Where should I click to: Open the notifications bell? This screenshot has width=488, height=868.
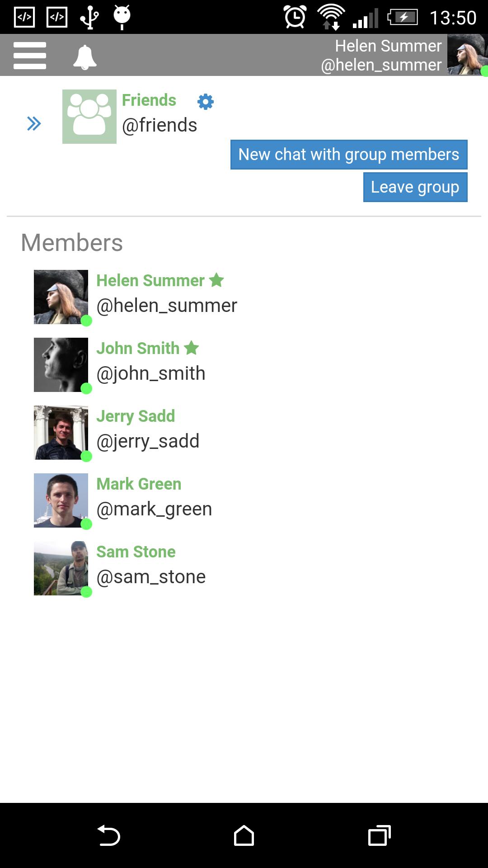[x=85, y=57]
